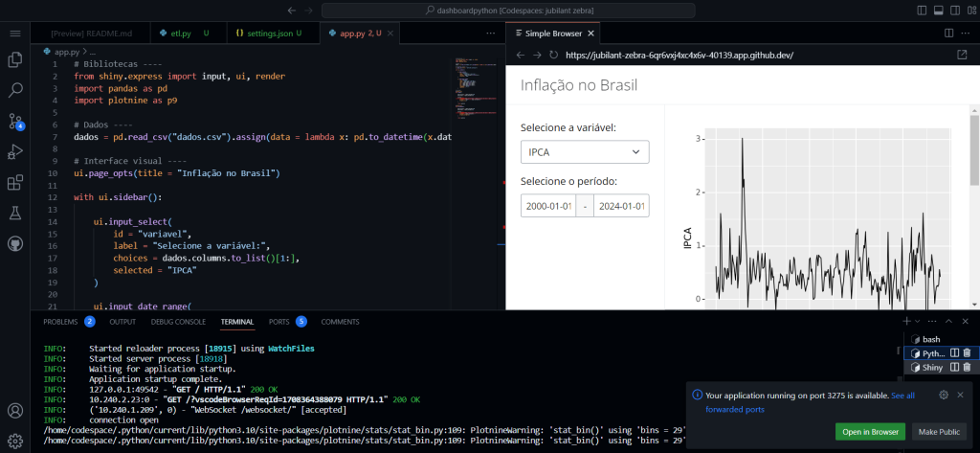This screenshot has width=980, height=453.
Task: Open the GitHub view in activity bar
Action: (15, 244)
